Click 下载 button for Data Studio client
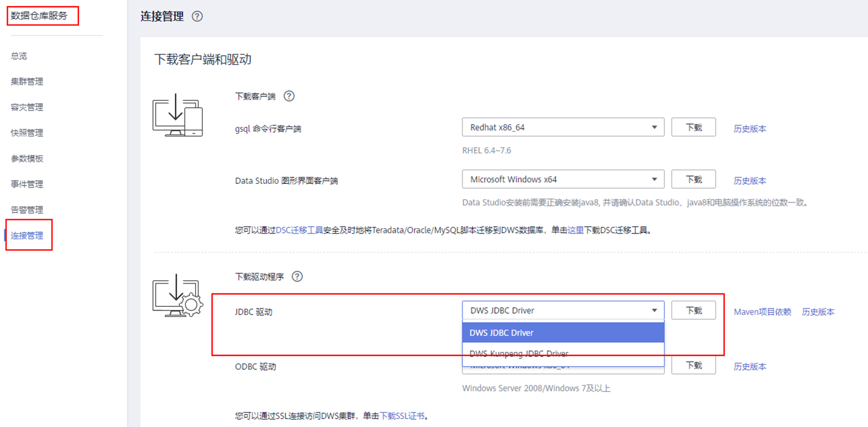This screenshot has width=868, height=427. (693, 179)
